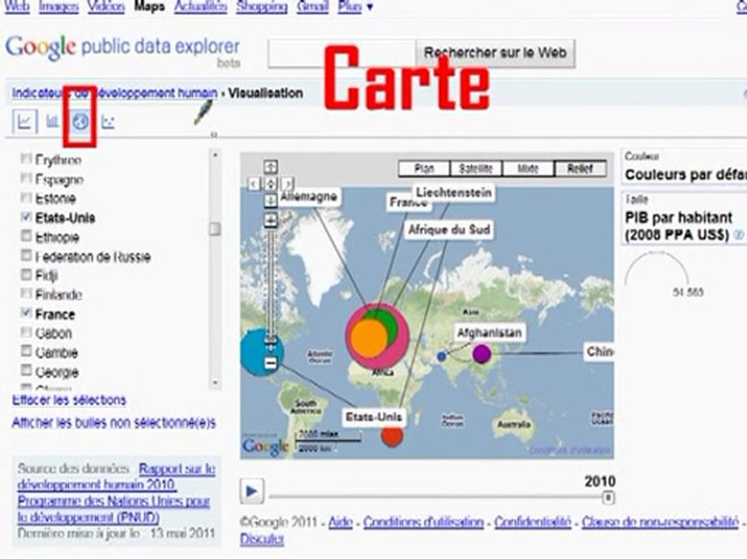Click the search input field

[342, 53]
